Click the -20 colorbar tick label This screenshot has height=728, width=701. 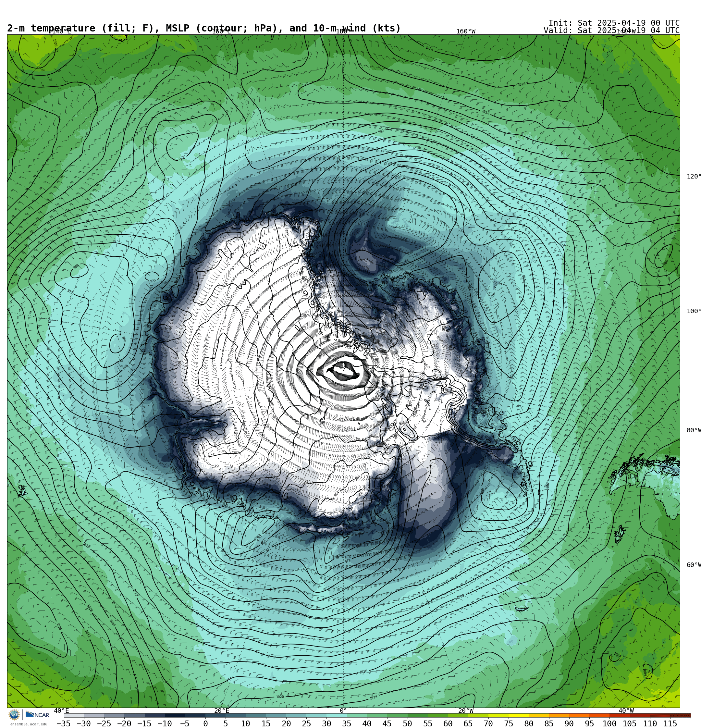(124, 723)
